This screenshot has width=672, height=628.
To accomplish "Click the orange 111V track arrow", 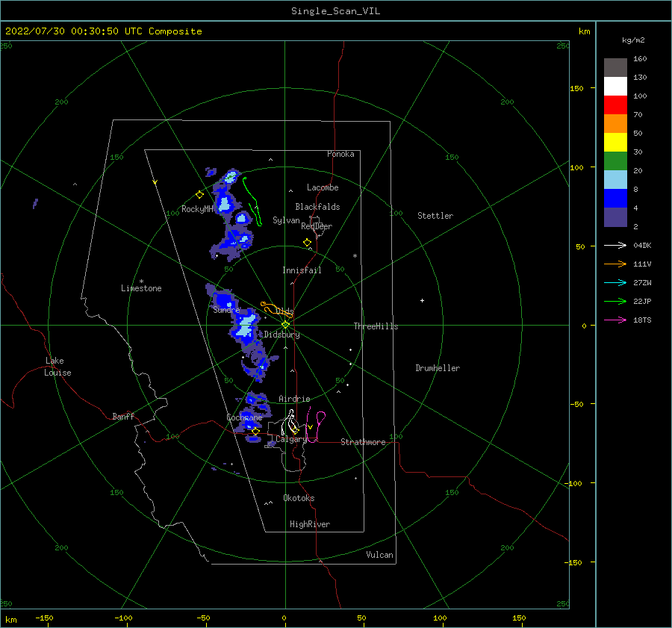I will pyautogui.click(x=615, y=264).
